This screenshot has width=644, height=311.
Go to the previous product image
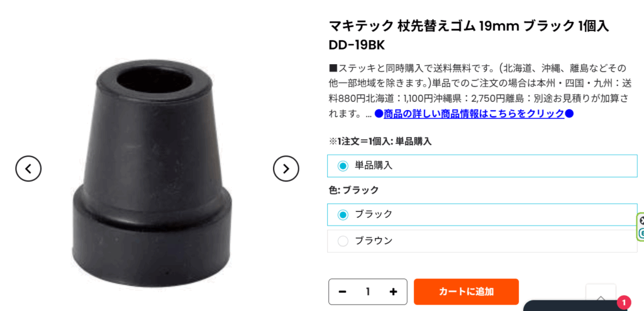tap(28, 168)
